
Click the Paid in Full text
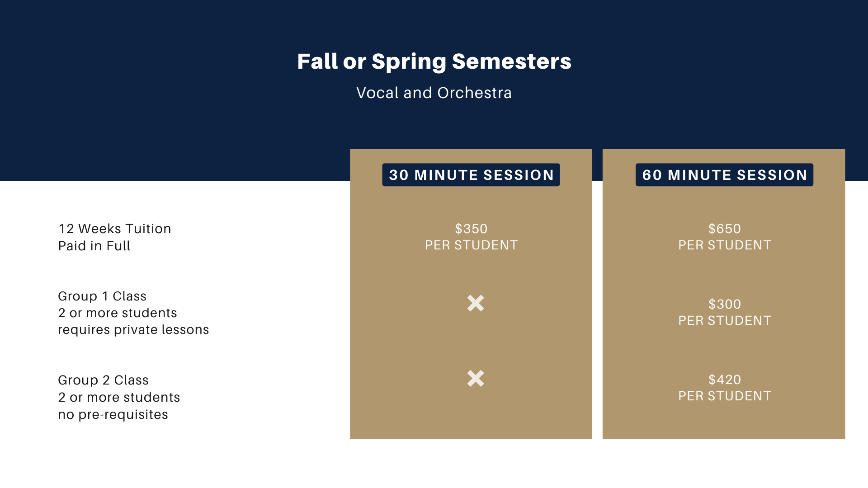pos(94,246)
